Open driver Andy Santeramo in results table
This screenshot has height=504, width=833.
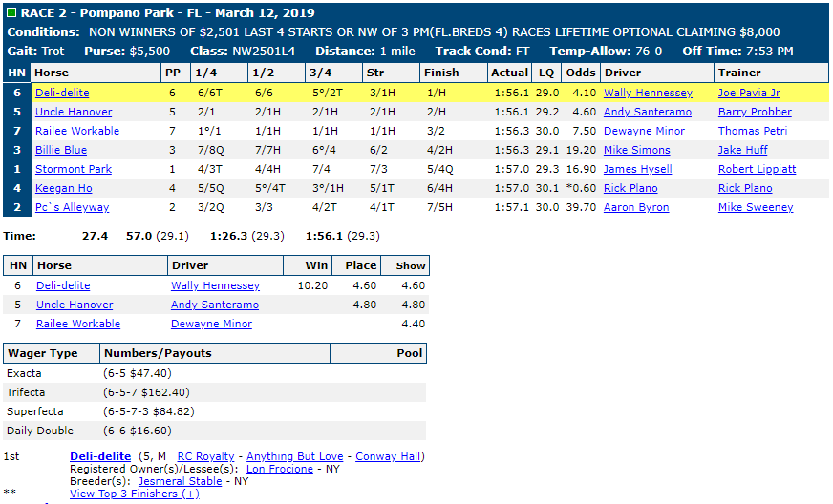[x=648, y=112]
